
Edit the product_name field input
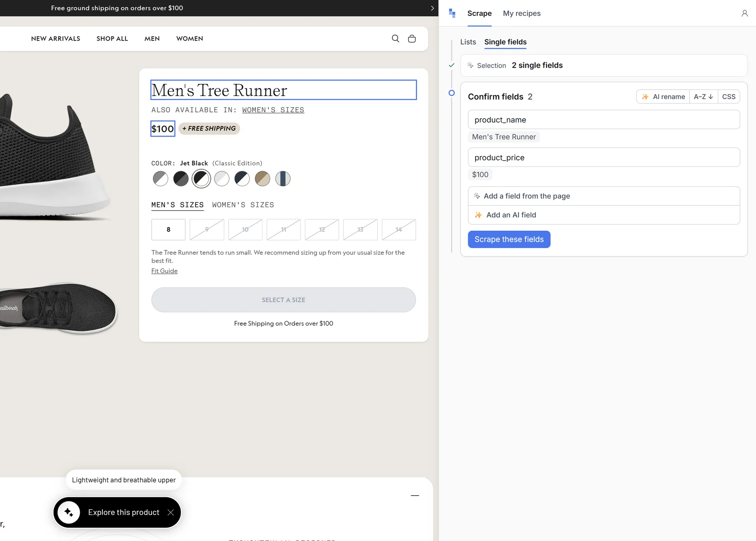(604, 120)
